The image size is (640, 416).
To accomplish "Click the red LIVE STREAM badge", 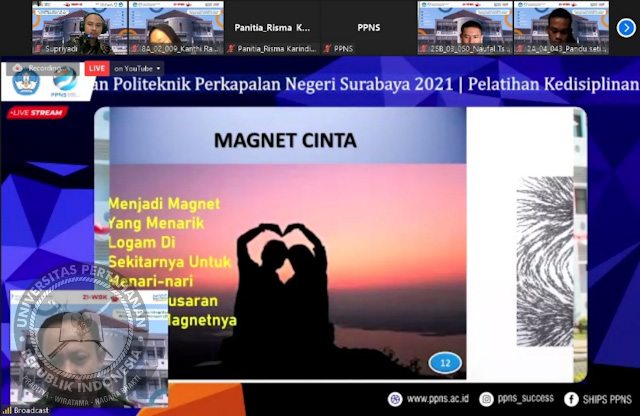I will coord(37,113).
